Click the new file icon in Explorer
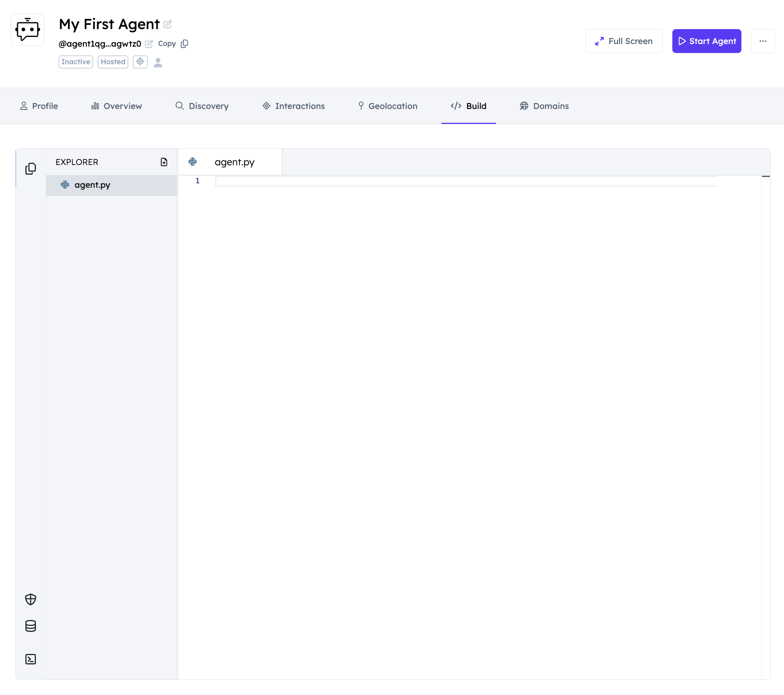Screen dimensions: 784x695 click(164, 162)
